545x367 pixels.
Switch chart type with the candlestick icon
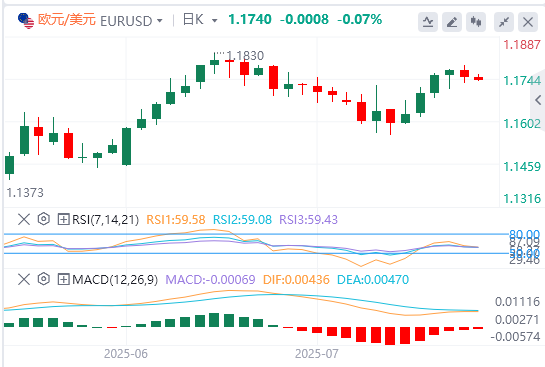tap(476, 22)
